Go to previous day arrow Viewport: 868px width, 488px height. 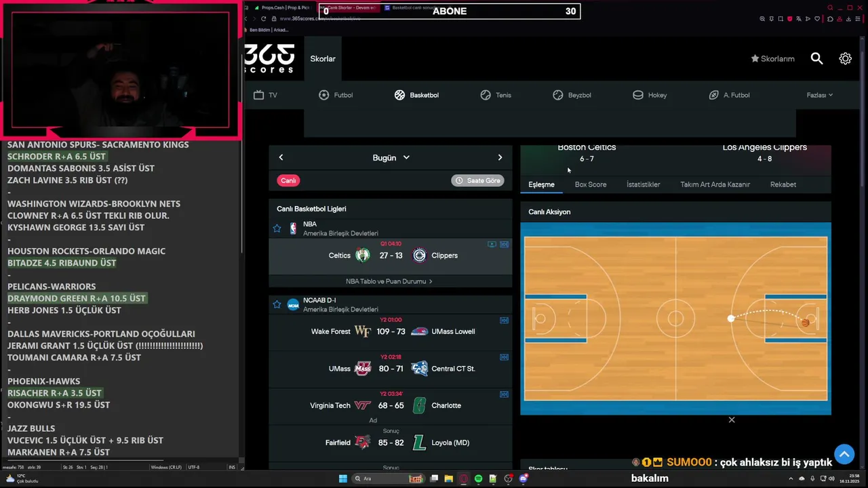tap(281, 157)
